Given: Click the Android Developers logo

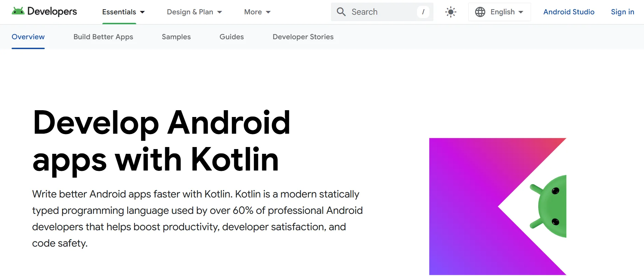Looking at the screenshot, I should pyautogui.click(x=44, y=12).
